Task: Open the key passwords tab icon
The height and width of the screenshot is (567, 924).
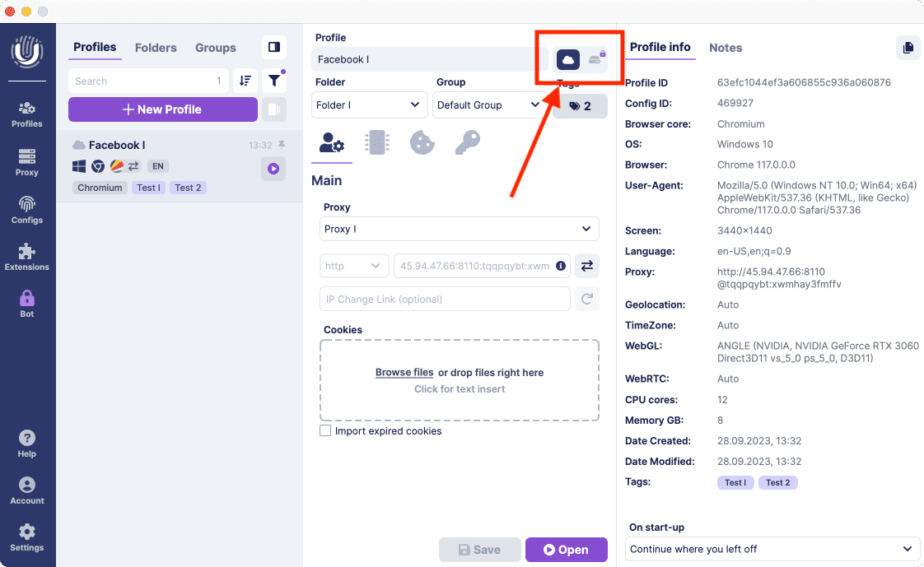Action: [468, 142]
